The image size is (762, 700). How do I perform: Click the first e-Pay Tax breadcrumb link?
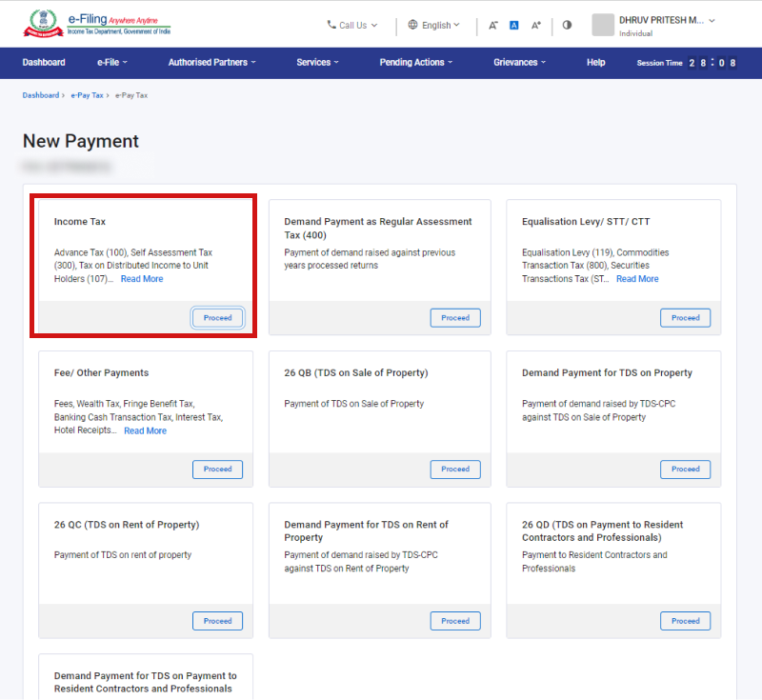[x=87, y=95]
